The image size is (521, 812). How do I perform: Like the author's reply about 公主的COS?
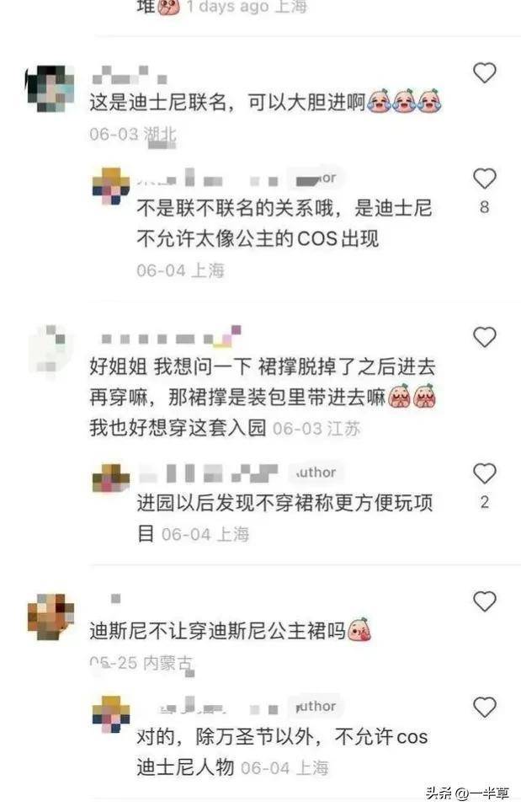point(484,179)
